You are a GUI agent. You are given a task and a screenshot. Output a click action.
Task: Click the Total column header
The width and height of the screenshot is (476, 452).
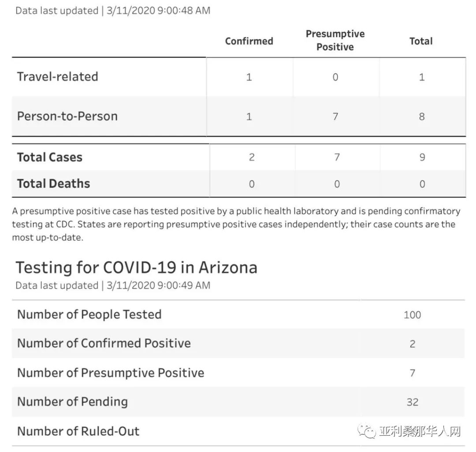pyautogui.click(x=421, y=41)
